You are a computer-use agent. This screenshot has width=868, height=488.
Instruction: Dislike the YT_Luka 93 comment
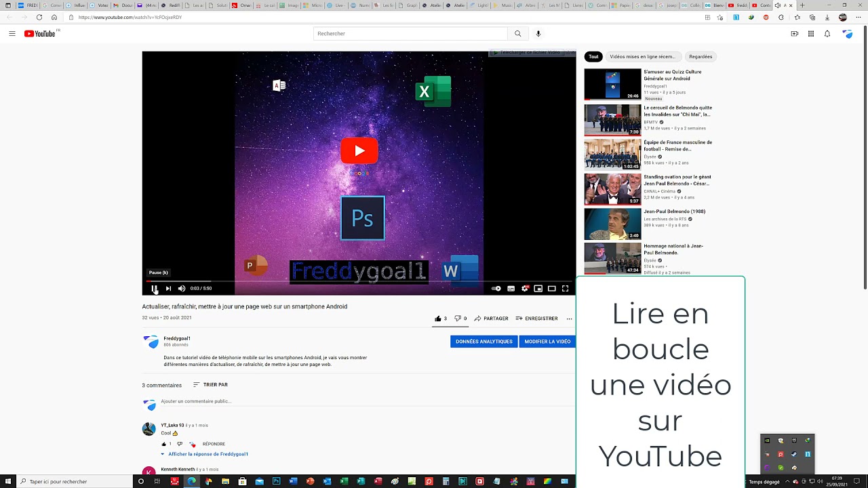[179, 444]
